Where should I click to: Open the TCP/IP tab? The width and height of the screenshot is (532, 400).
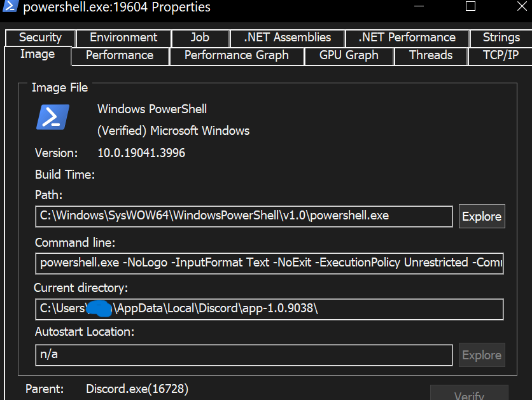501,55
